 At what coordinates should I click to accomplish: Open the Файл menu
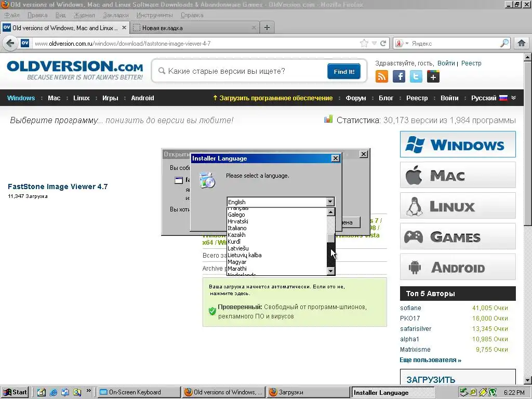tap(12, 15)
